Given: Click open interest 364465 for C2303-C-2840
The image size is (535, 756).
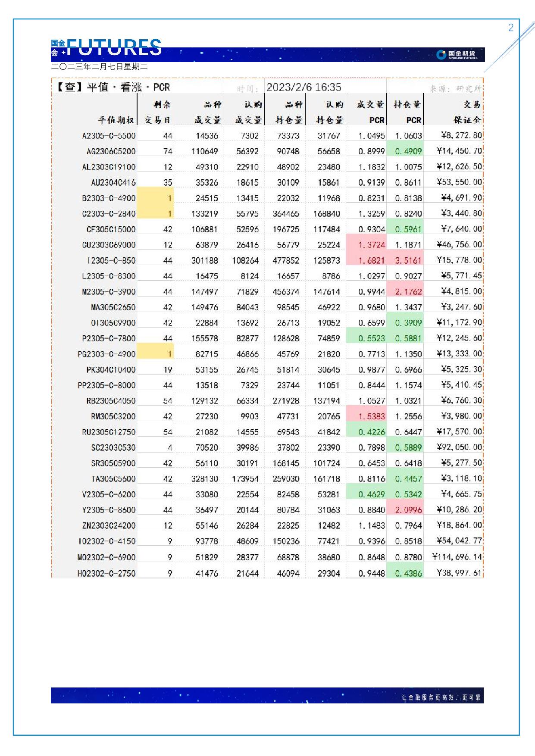Looking at the screenshot, I should [x=286, y=214].
